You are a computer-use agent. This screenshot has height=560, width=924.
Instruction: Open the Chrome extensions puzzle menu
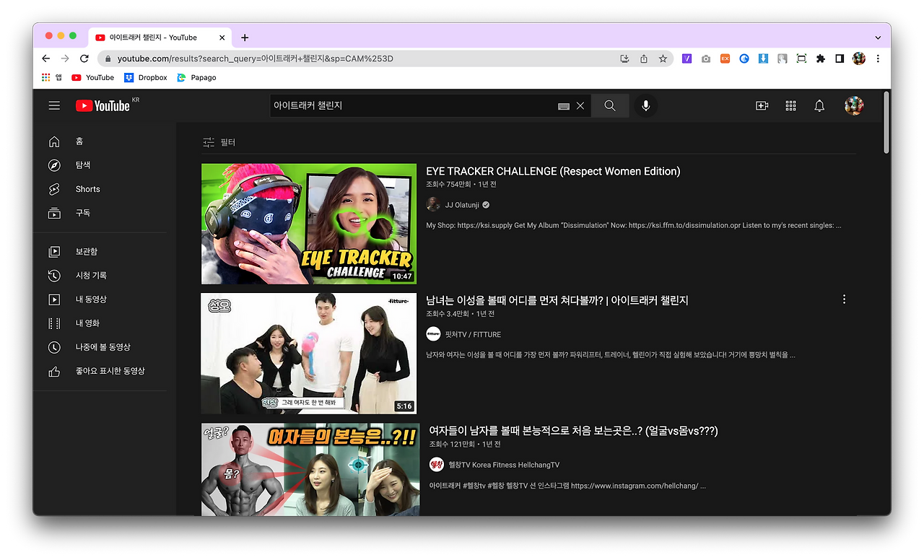[x=821, y=58]
